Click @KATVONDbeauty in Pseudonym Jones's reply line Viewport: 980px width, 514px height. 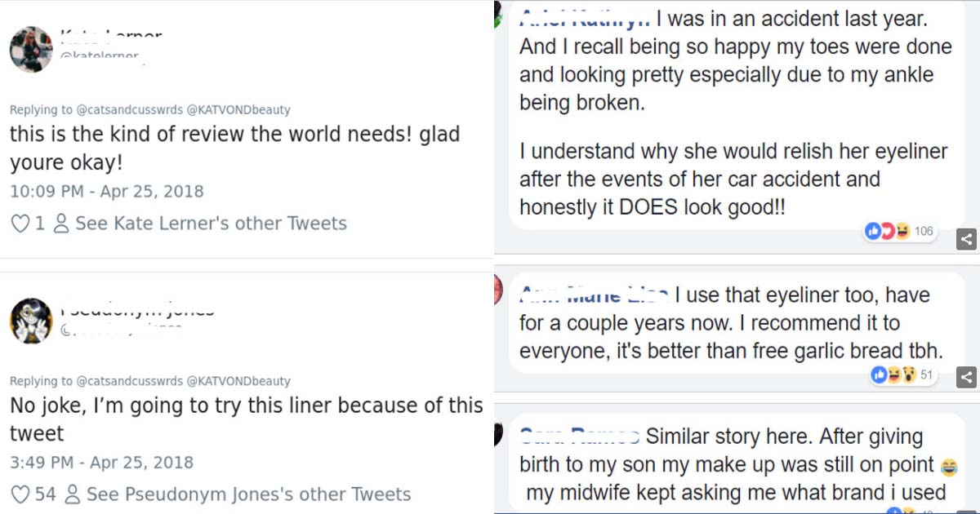pos(238,381)
